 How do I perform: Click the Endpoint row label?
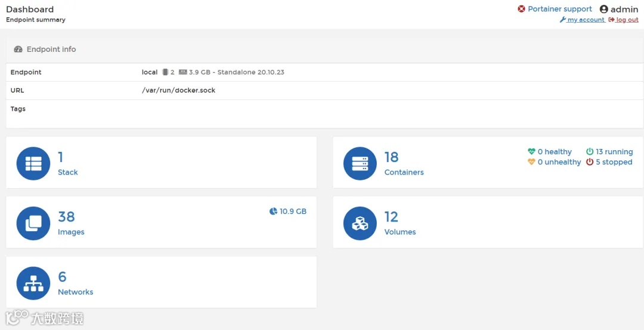pyautogui.click(x=26, y=72)
